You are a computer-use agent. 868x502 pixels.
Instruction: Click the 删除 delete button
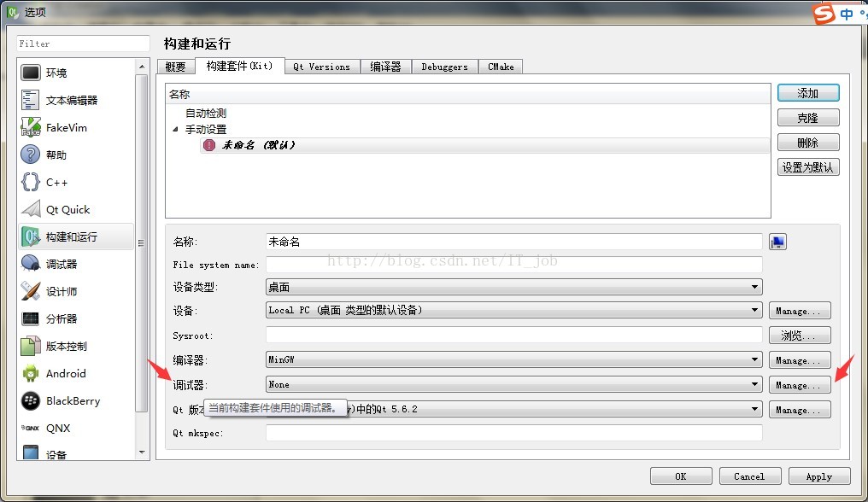808,143
